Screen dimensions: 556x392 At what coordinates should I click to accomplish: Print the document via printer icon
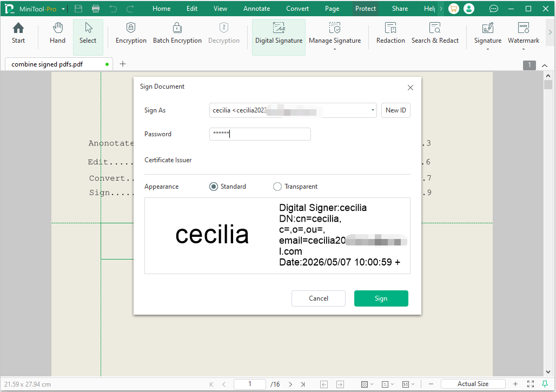(x=95, y=9)
